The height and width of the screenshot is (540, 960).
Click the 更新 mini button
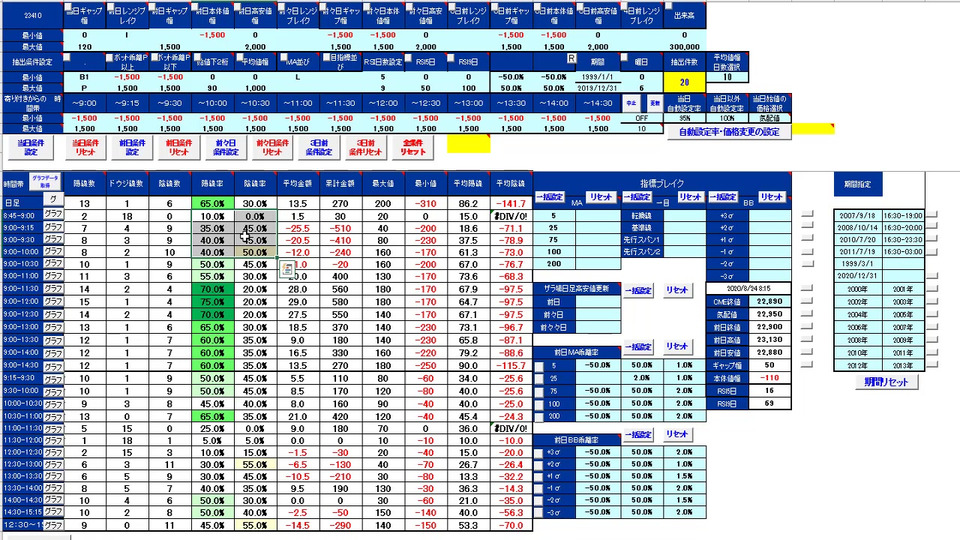tap(654, 103)
